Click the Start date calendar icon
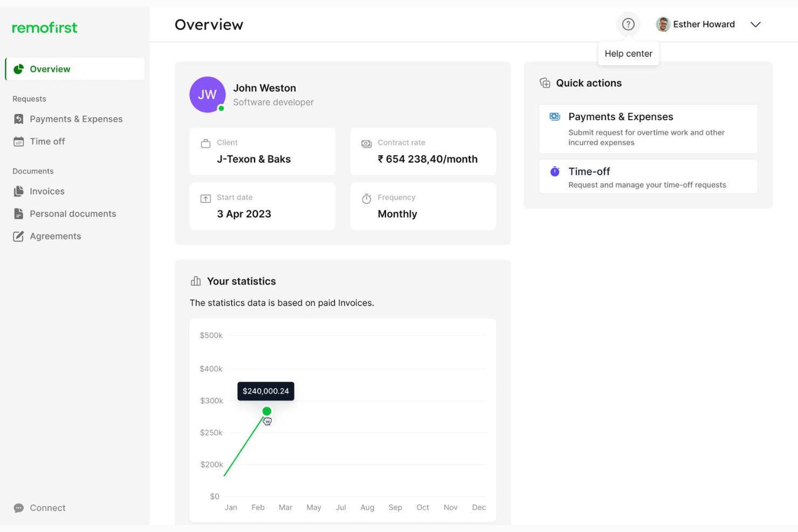Image resolution: width=798 pixels, height=532 pixels. [x=205, y=198]
